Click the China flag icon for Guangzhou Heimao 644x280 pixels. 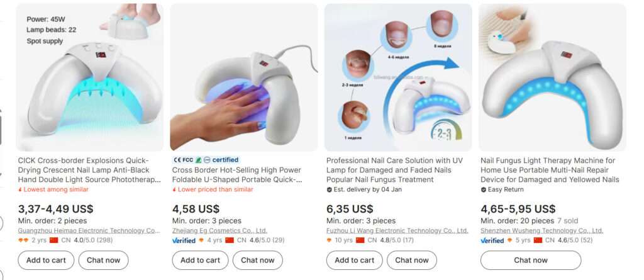(53, 240)
